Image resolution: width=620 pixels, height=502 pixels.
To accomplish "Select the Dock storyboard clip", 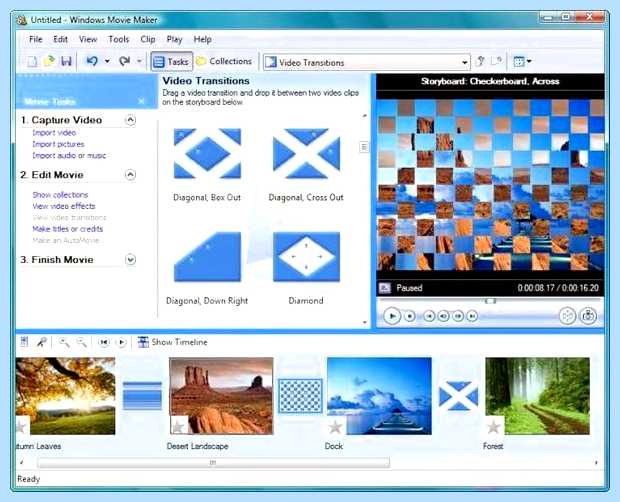I will click(x=379, y=396).
